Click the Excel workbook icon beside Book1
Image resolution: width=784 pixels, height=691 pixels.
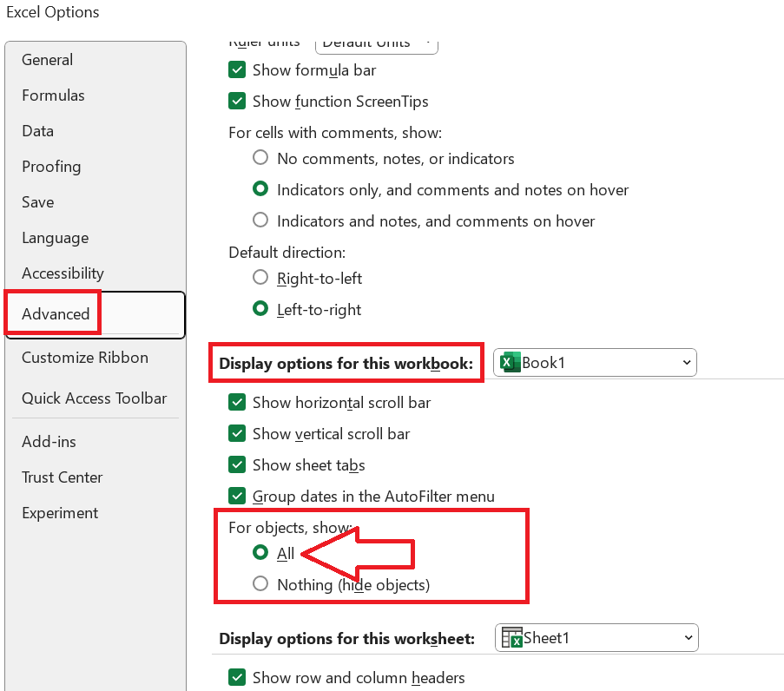510,362
